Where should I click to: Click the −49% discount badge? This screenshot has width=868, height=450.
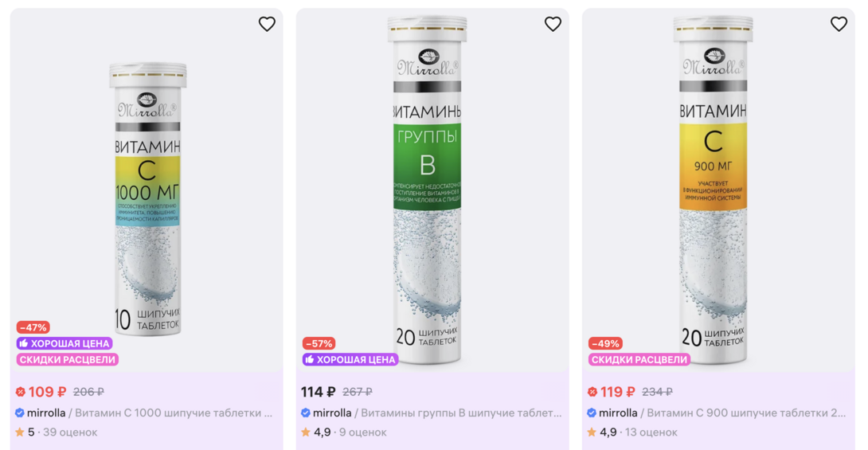(x=604, y=344)
